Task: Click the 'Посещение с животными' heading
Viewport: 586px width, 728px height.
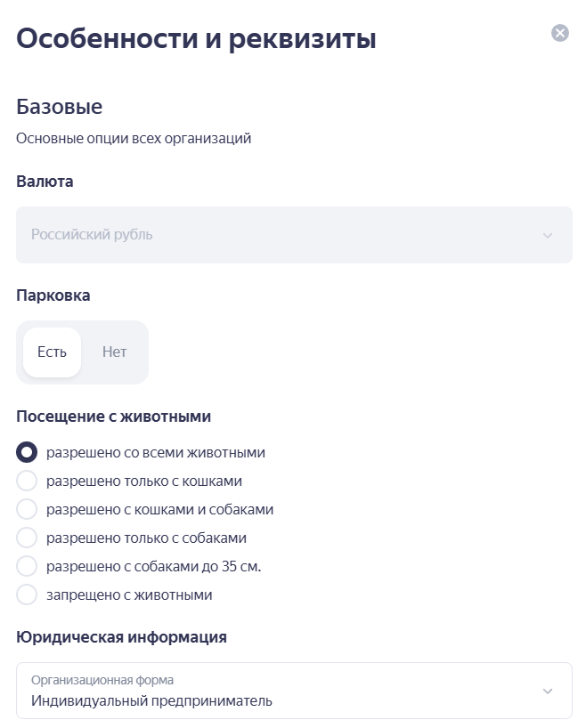Action: (x=113, y=416)
